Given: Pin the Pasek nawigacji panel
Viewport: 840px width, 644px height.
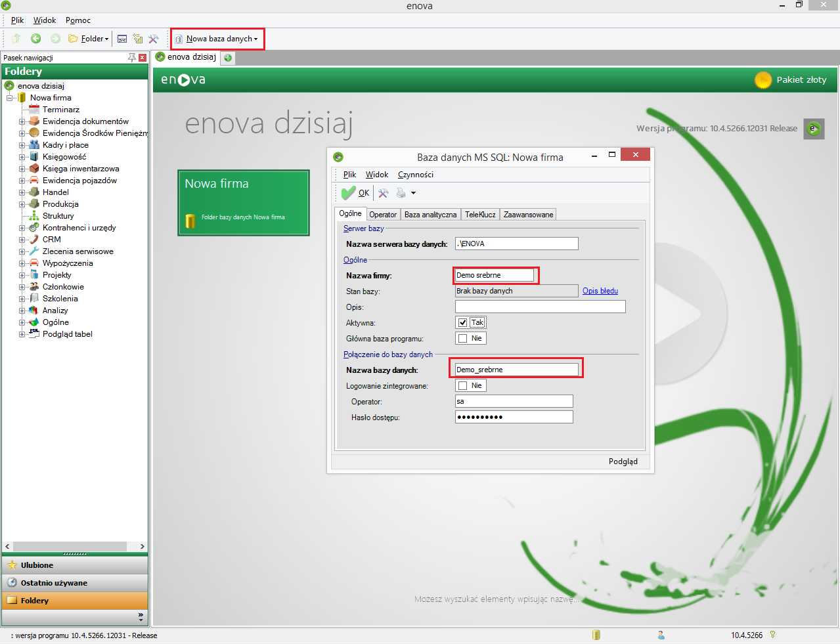Looking at the screenshot, I should point(132,58).
